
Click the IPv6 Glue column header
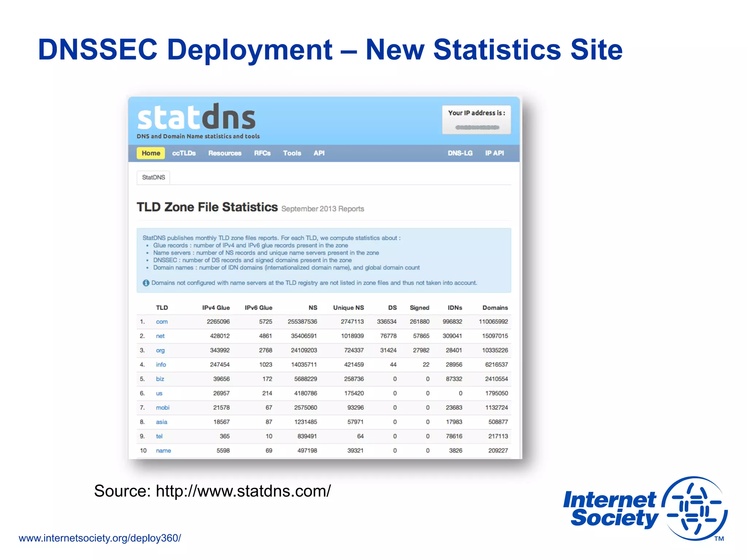click(258, 308)
